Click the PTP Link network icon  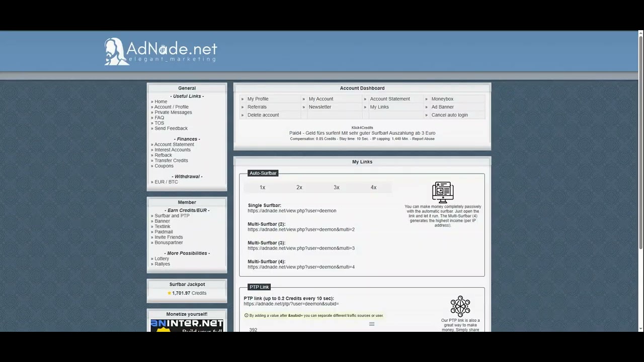[460, 306]
